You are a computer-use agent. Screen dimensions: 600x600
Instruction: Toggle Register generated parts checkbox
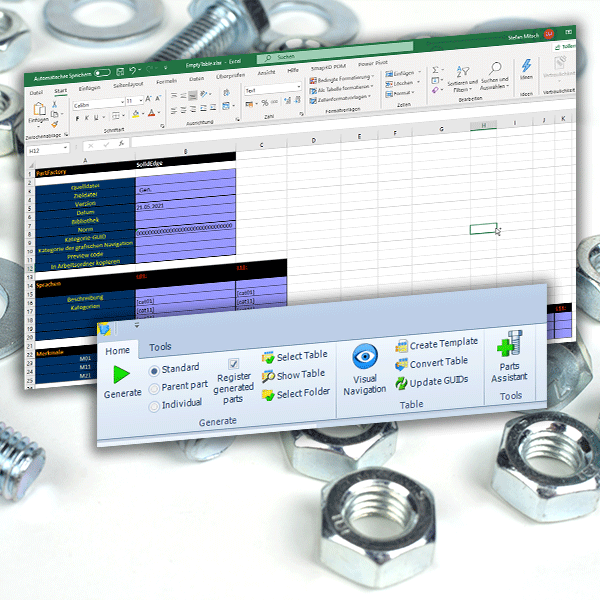[233, 363]
